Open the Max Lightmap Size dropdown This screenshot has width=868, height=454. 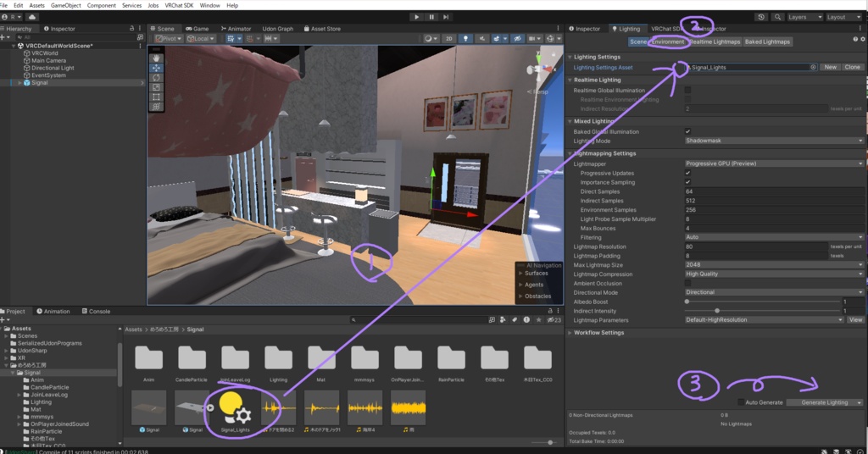tap(774, 265)
